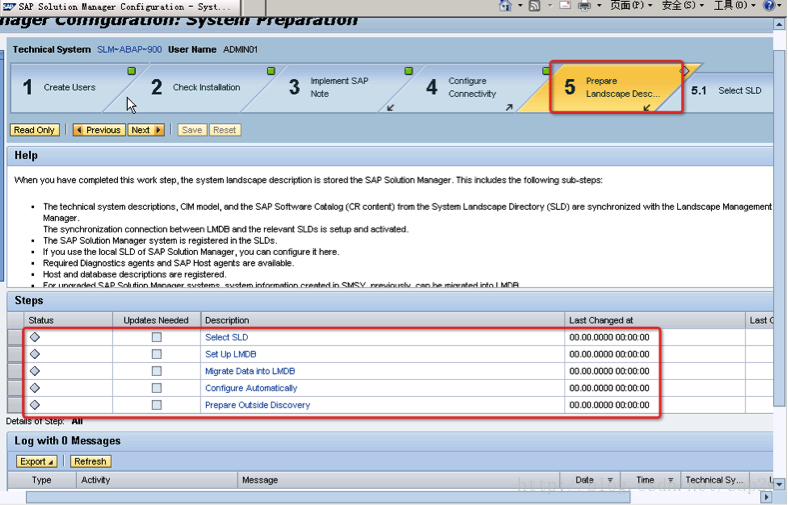Click green status square of Check Installation step
Image resolution: width=788 pixels, height=505 pixels.
(271, 71)
